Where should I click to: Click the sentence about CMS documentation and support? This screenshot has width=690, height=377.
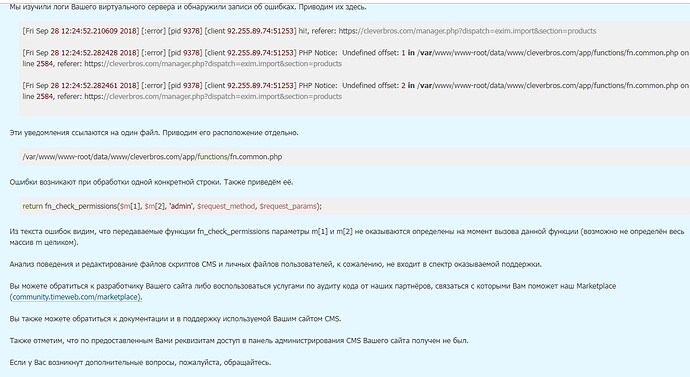point(175,318)
